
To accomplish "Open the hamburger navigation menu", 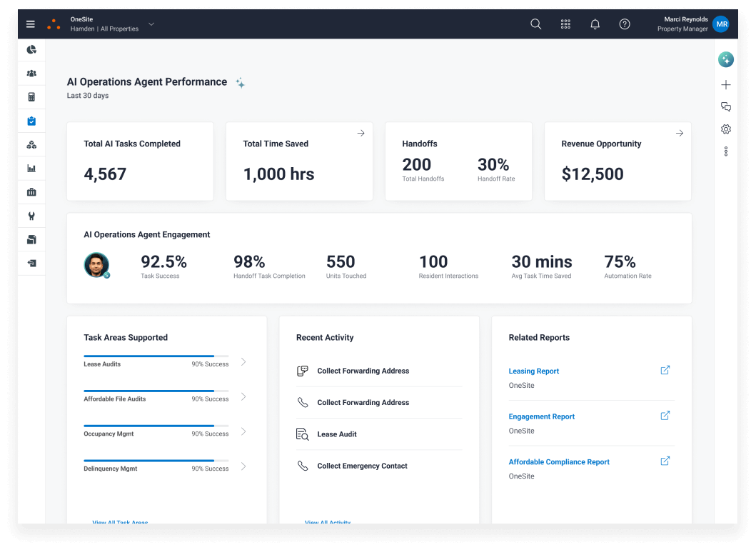I will click(x=31, y=24).
